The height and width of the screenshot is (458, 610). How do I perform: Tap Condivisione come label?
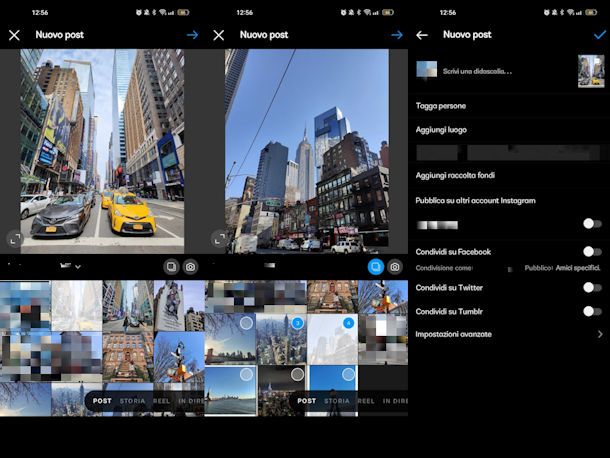click(444, 268)
